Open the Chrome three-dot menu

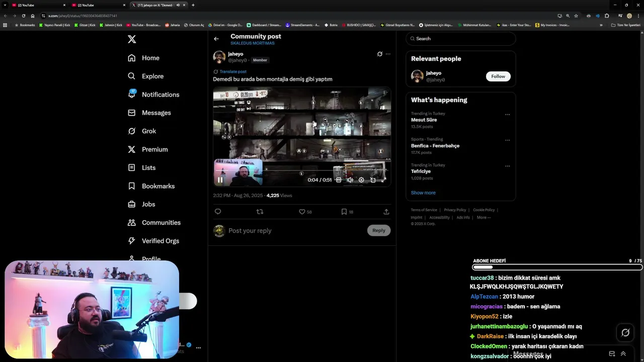tap(638, 16)
